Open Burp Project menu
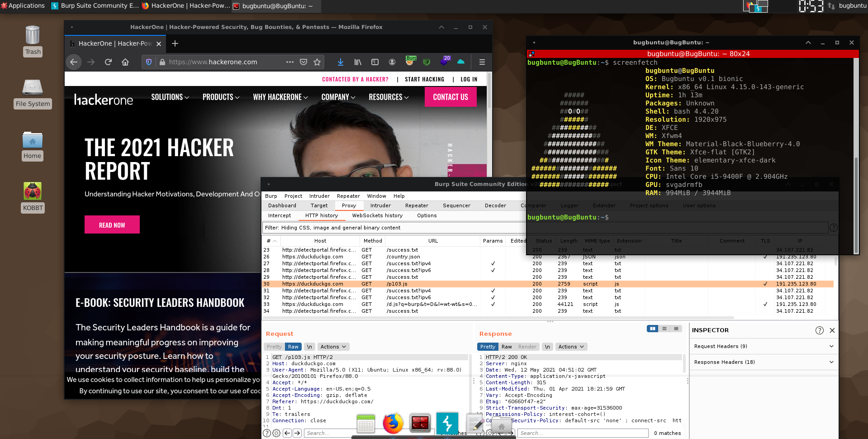 tap(293, 196)
